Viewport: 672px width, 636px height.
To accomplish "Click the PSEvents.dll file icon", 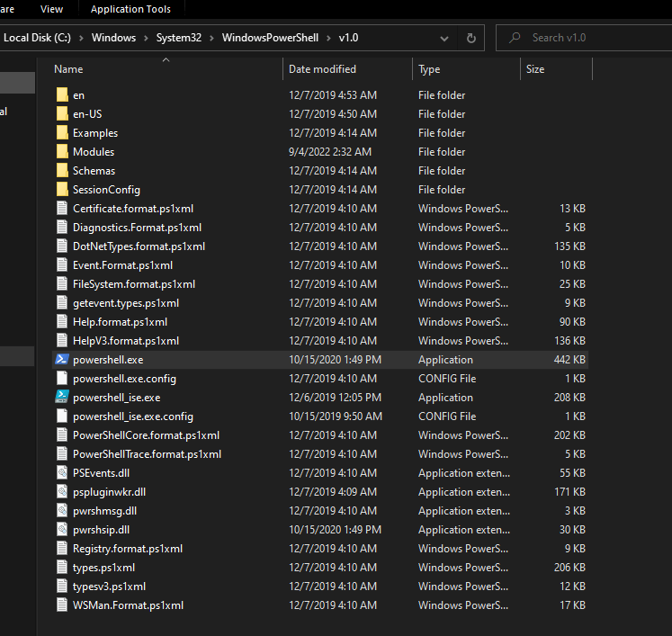I will click(62, 472).
